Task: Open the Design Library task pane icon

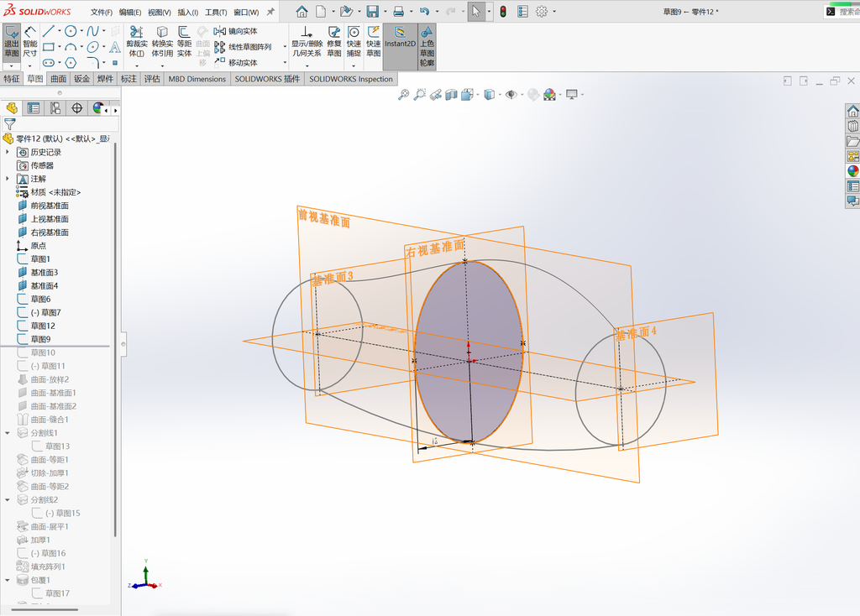Action: pyautogui.click(x=853, y=126)
